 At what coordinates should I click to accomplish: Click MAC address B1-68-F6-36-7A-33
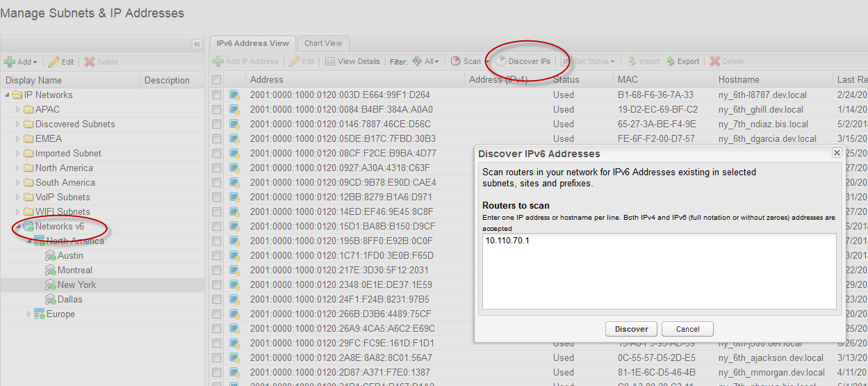point(655,95)
